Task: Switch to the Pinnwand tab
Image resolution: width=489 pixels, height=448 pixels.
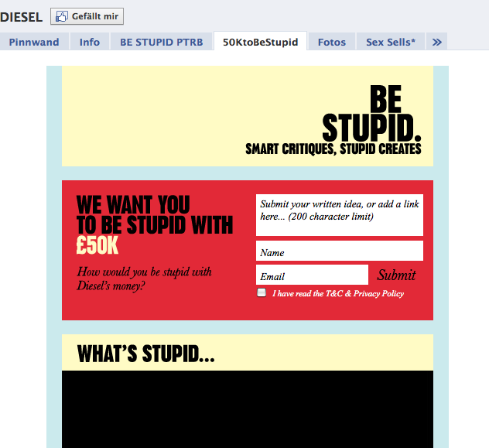Action: point(34,42)
